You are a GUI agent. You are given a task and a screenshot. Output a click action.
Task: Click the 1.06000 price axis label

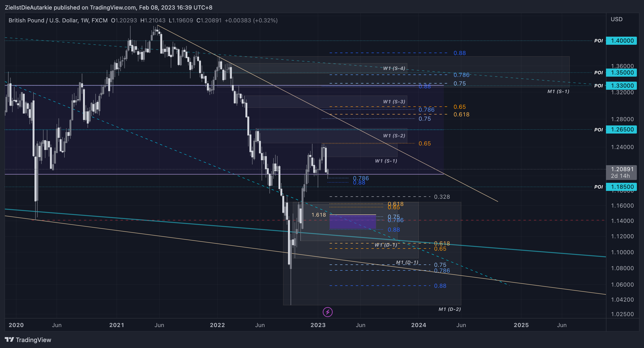tap(622, 285)
